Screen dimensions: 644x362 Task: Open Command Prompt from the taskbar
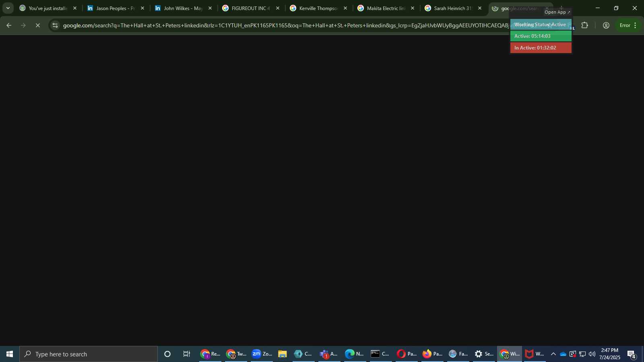(x=380, y=354)
